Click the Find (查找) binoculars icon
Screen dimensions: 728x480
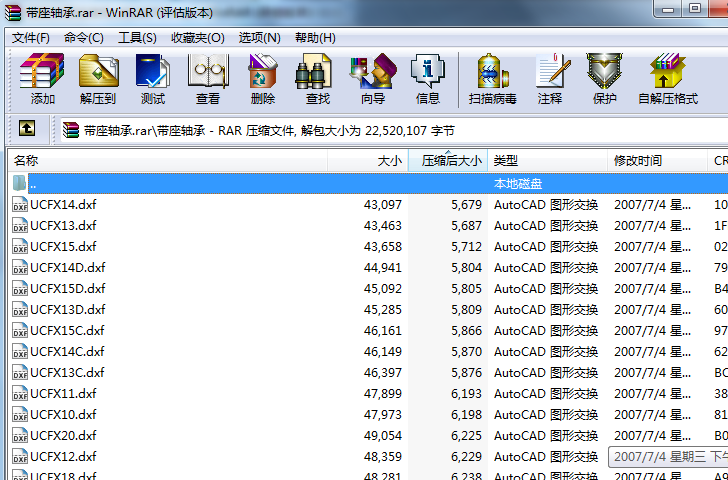pos(314,71)
